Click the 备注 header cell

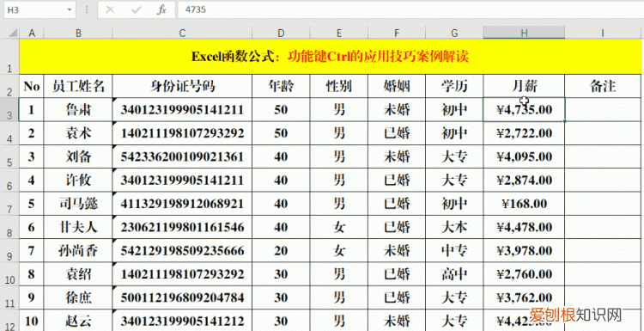coord(603,86)
